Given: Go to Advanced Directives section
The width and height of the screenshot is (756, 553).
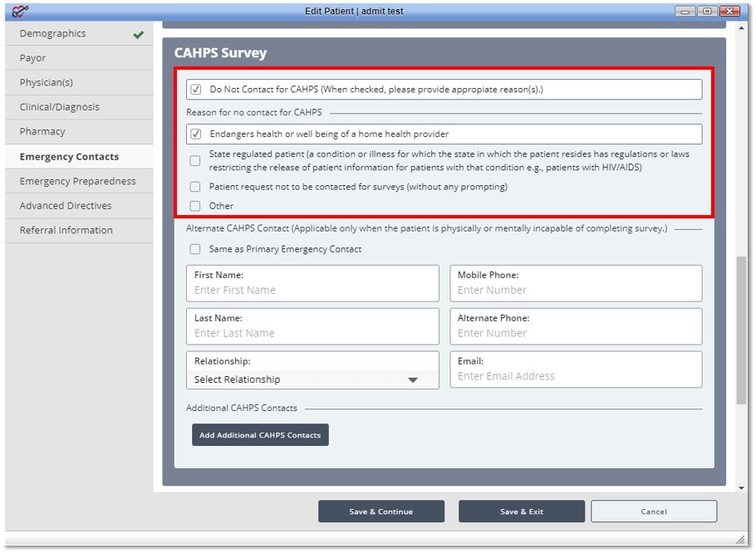Looking at the screenshot, I should coord(66,206).
